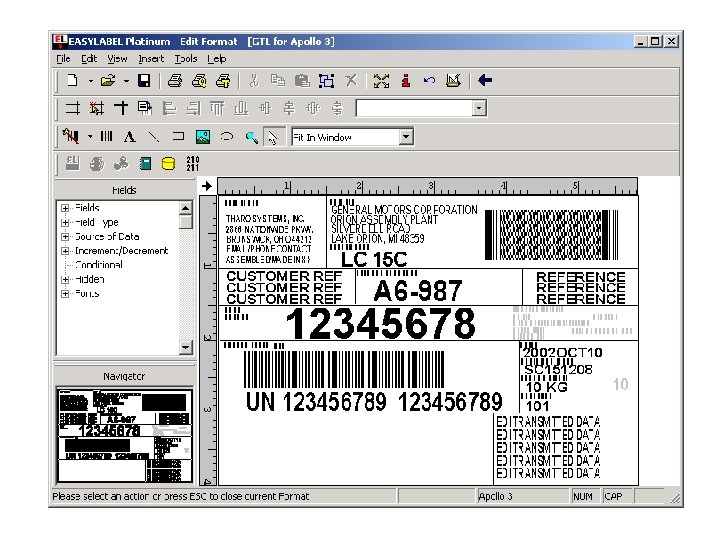Click the Undo arrow icon

click(429, 81)
